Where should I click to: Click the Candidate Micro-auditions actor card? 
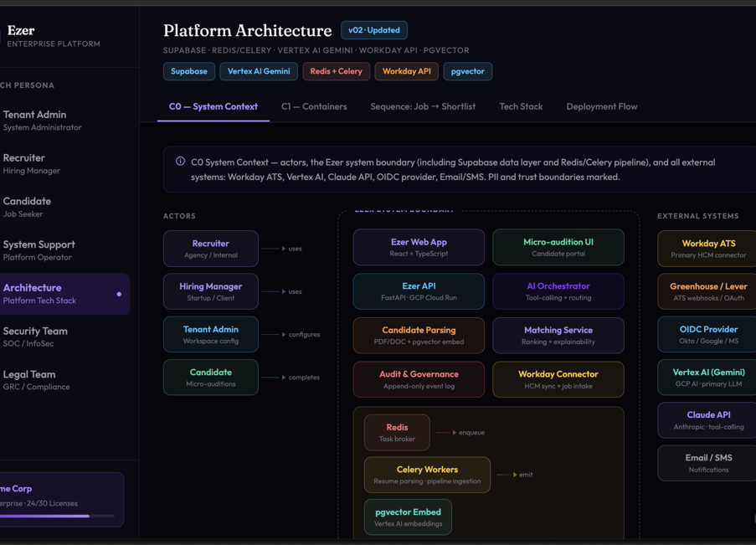pyautogui.click(x=211, y=378)
